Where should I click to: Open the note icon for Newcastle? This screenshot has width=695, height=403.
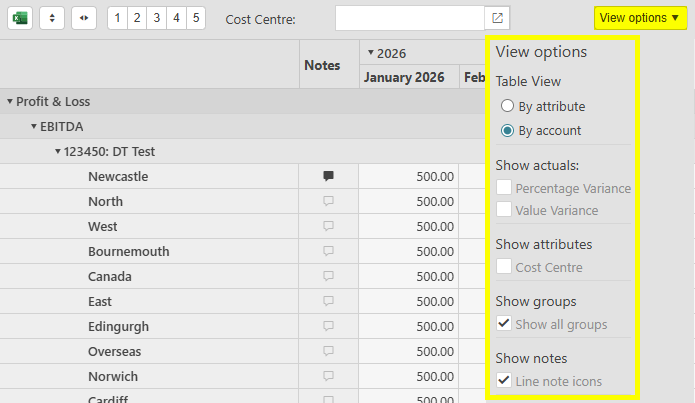point(328,176)
